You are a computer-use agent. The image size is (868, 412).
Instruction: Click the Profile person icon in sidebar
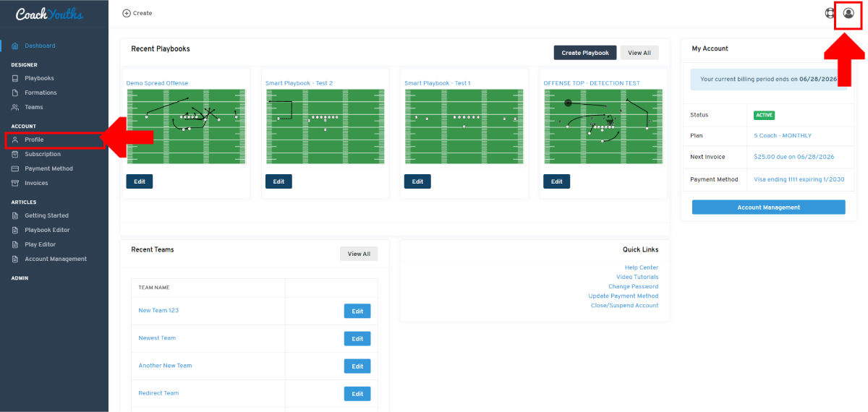[x=16, y=140]
